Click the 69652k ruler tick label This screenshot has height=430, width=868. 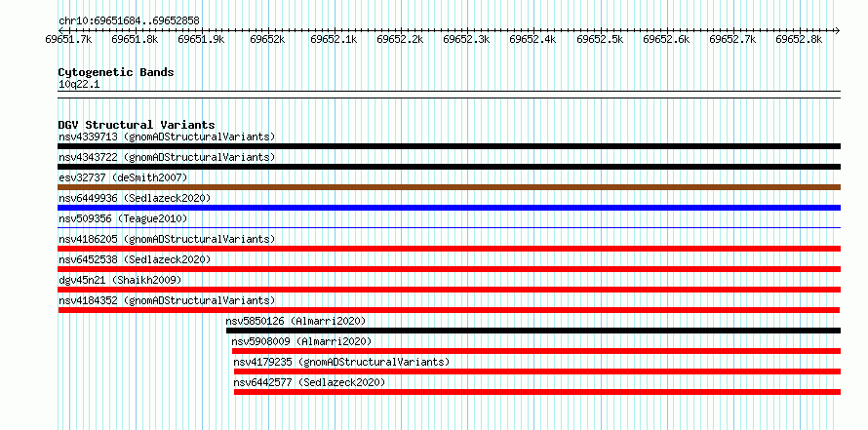(x=267, y=40)
